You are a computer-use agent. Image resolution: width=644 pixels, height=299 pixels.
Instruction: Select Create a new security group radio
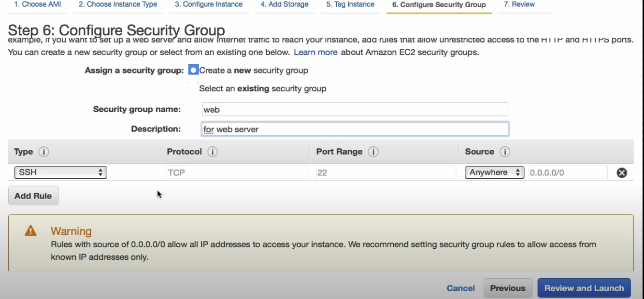(x=193, y=70)
